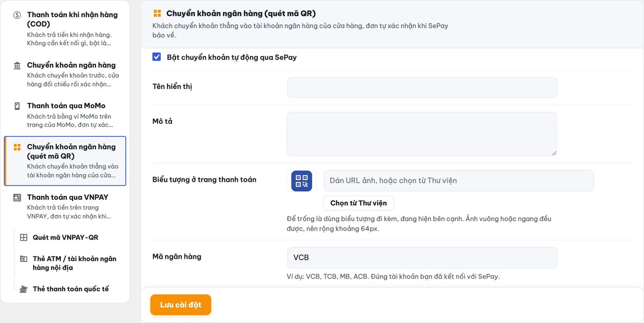This screenshot has width=644, height=323.
Task: Uncheck Bật chuyển khoản tự động qua SePay
Action: [157, 57]
